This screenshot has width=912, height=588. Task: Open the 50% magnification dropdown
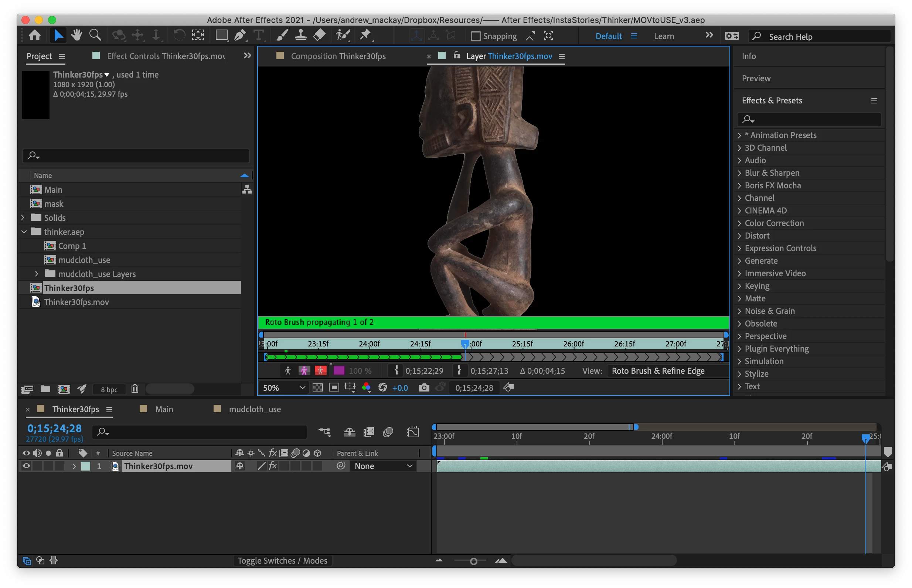point(284,388)
